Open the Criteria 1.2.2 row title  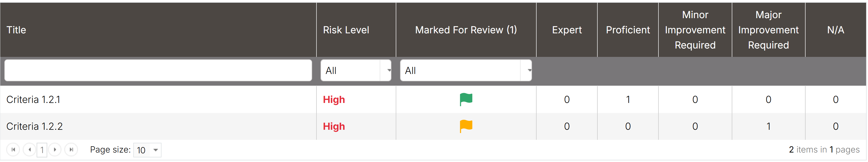coord(34,126)
